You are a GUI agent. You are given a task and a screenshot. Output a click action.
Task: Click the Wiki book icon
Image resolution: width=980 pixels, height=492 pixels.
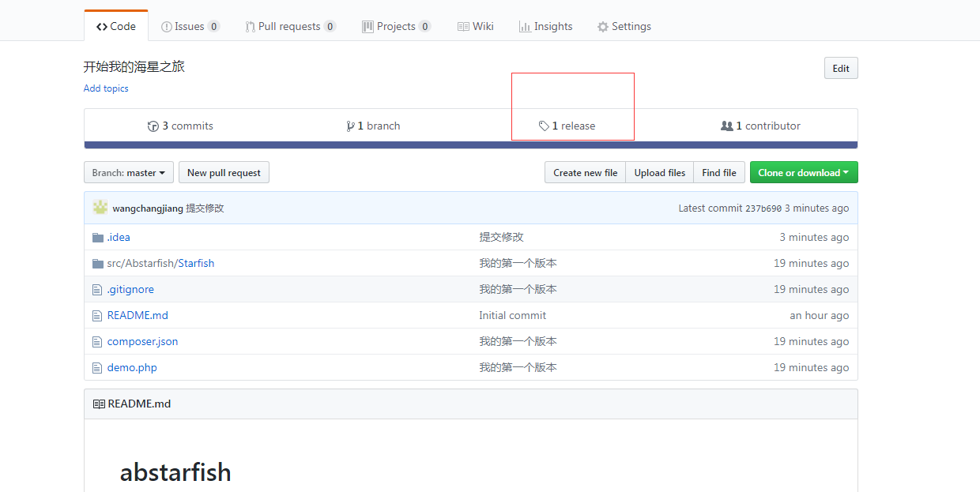coord(463,27)
